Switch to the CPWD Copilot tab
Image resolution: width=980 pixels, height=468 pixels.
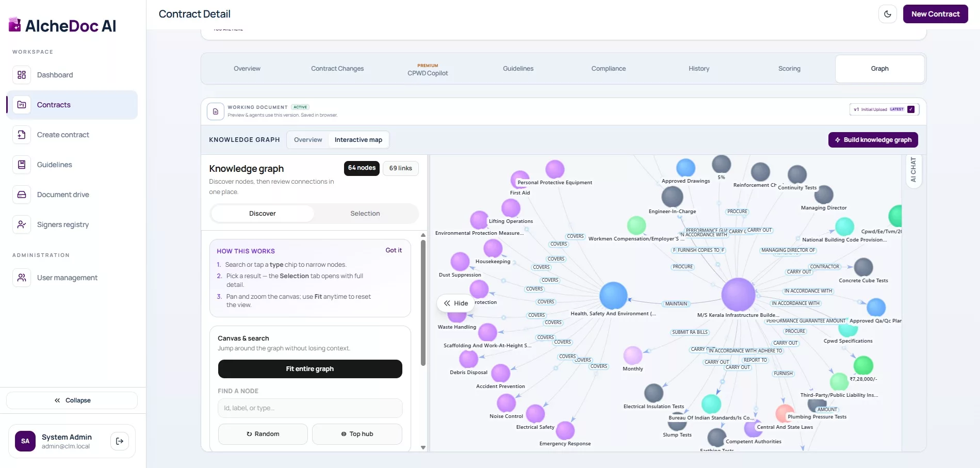pos(428,69)
